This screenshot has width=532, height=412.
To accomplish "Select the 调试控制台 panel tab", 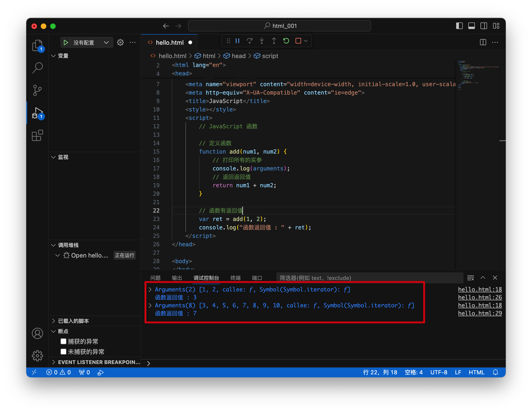I will click(206, 278).
